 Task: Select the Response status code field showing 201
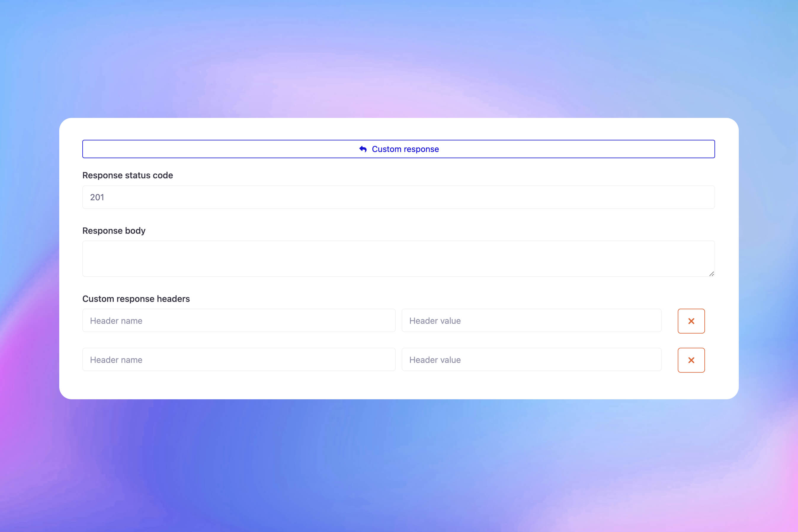pyautogui.click(x=399, y=197)
